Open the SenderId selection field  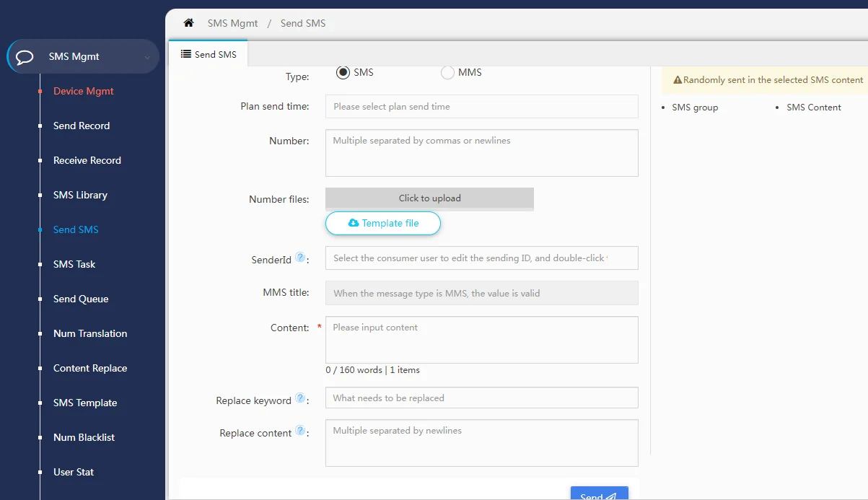pos(481,258)
